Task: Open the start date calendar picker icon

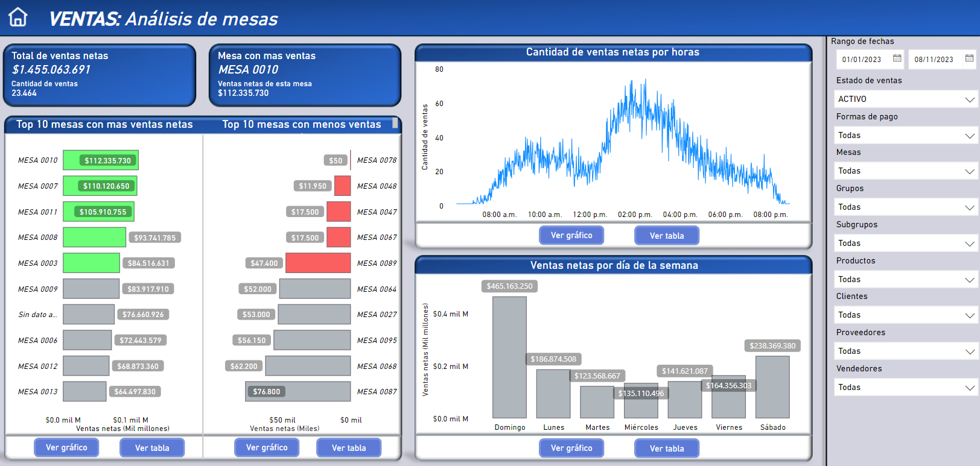Action: (897, 58)
